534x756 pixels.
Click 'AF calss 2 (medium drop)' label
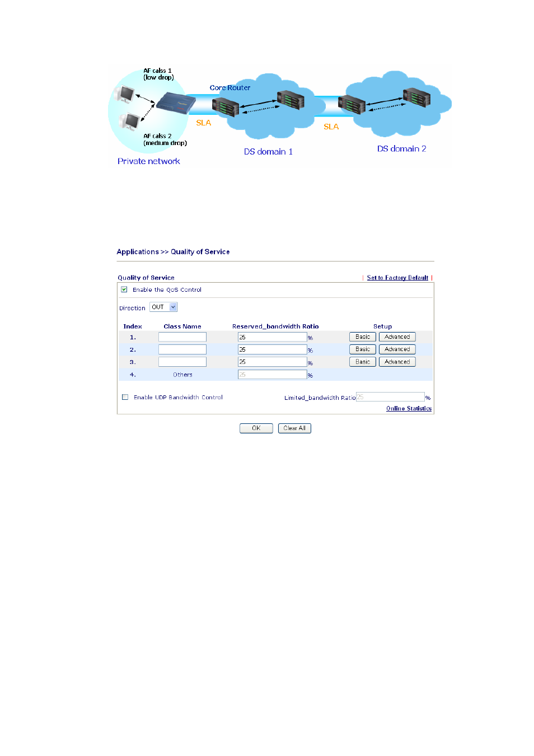165,139
